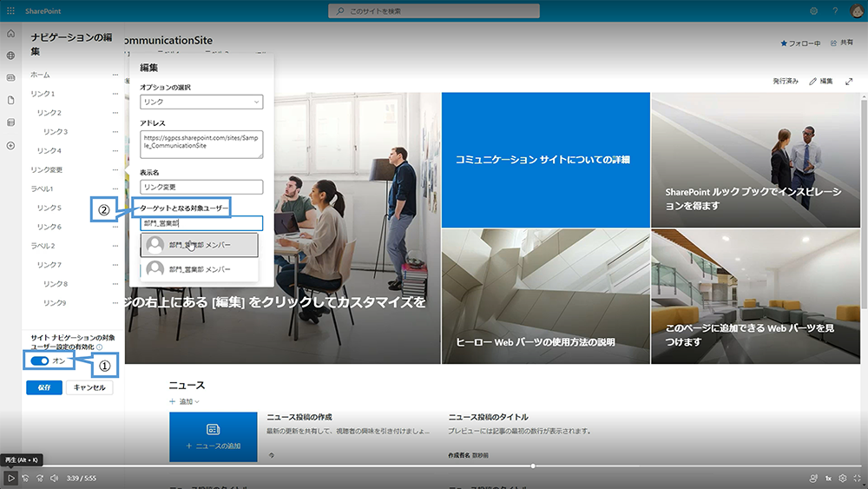The height and width of the screenshot is (489, 868).
Task: Open the ellipsis menu for リンク3
Action: 115,132
